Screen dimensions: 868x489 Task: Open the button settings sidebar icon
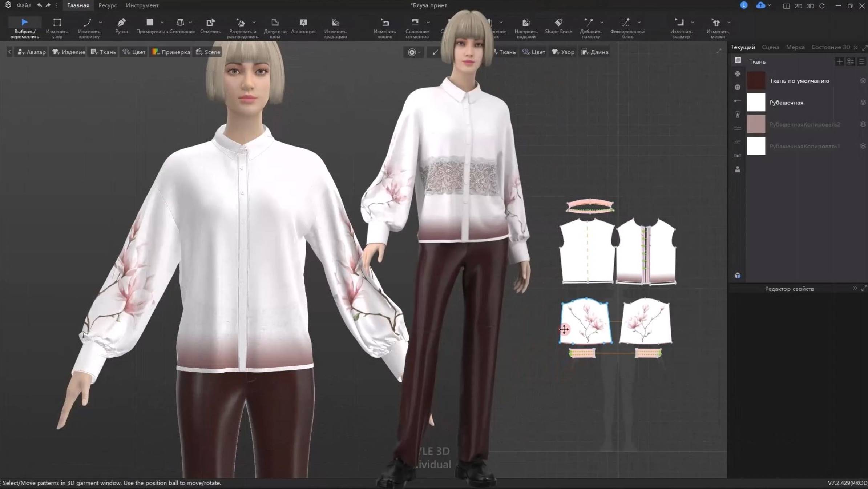coord(737,87)
